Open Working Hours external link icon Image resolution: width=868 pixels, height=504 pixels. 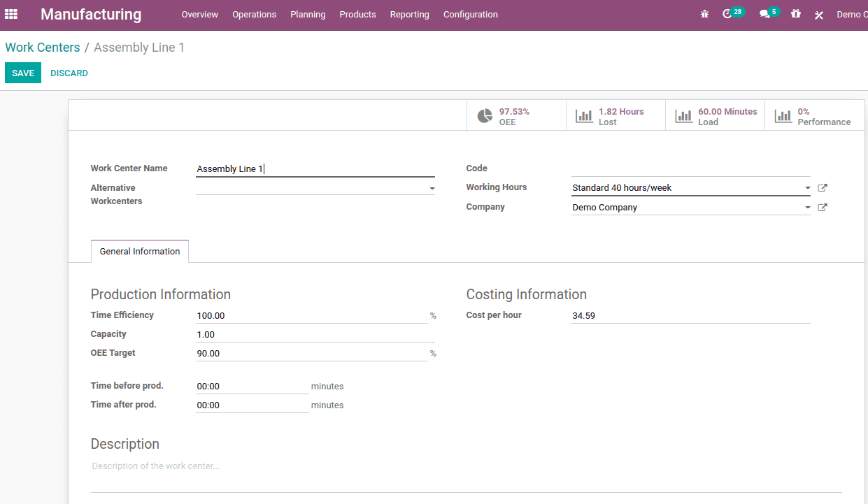pos(823,188)
